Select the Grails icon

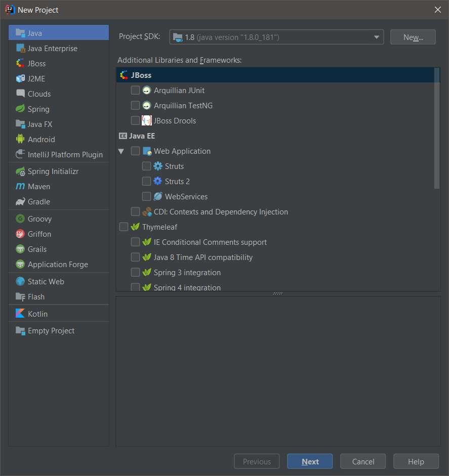pyautogui.click(x=20, y=249)
